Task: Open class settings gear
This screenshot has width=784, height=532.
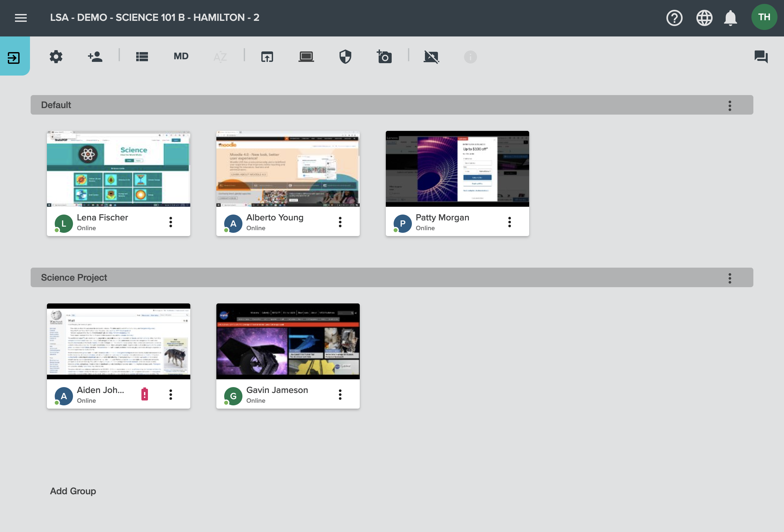Action: [56, 57]
